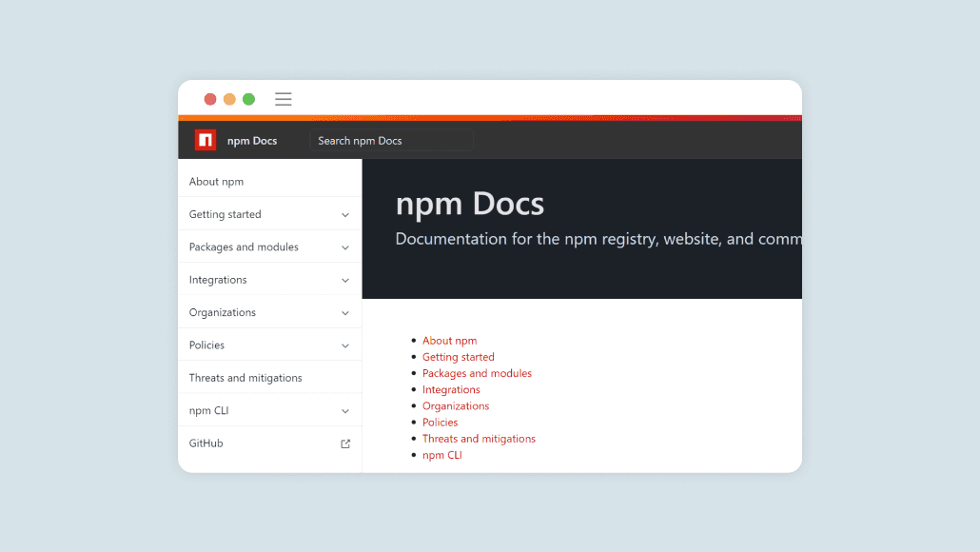Click the npm logo icon
Viewport: 980px width, 552px height.
pos(205,140)
